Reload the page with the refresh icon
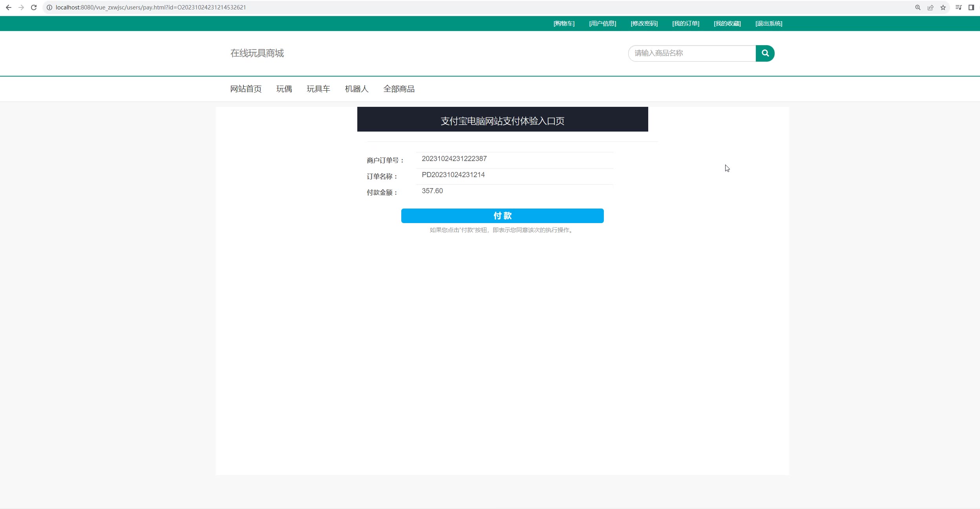Viewport: 980px width, 509px height. click(x=34, y=7)
